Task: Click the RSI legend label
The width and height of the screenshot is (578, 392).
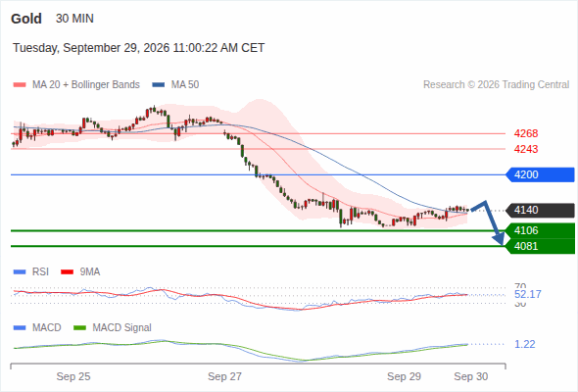Action: [x=40, y=272]
